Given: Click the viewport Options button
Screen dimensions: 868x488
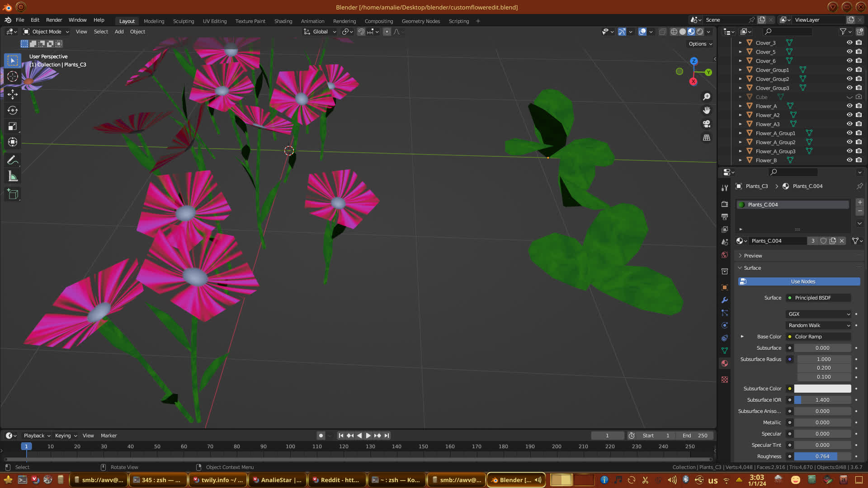Looking at the screenshot, I should click(700, 44).
